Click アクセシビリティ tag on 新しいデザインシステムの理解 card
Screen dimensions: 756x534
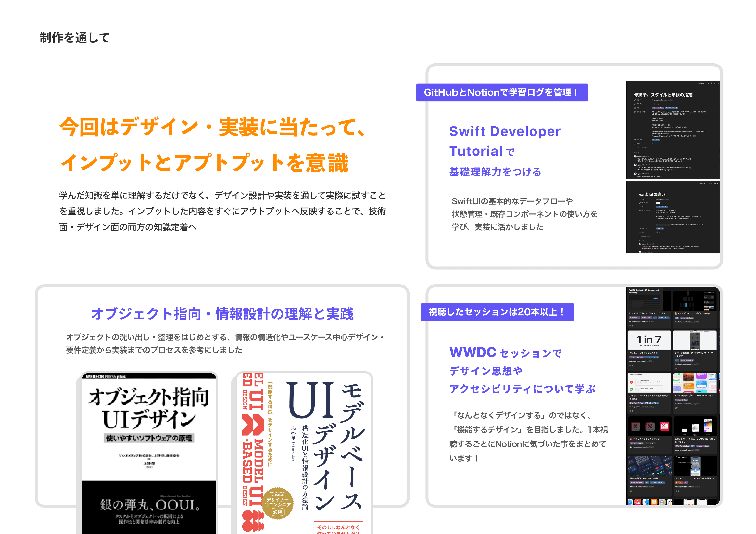[658, 483]
